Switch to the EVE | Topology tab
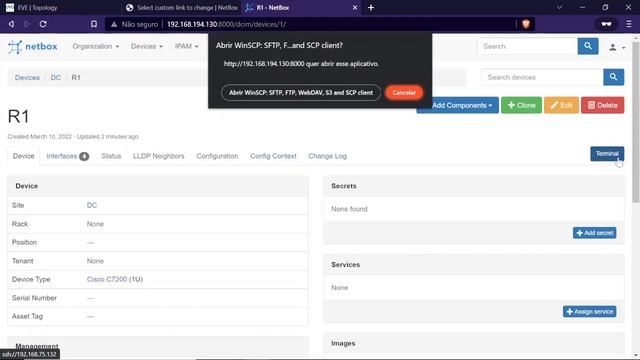Screen dimensions: 640x360 pos(37,7)
